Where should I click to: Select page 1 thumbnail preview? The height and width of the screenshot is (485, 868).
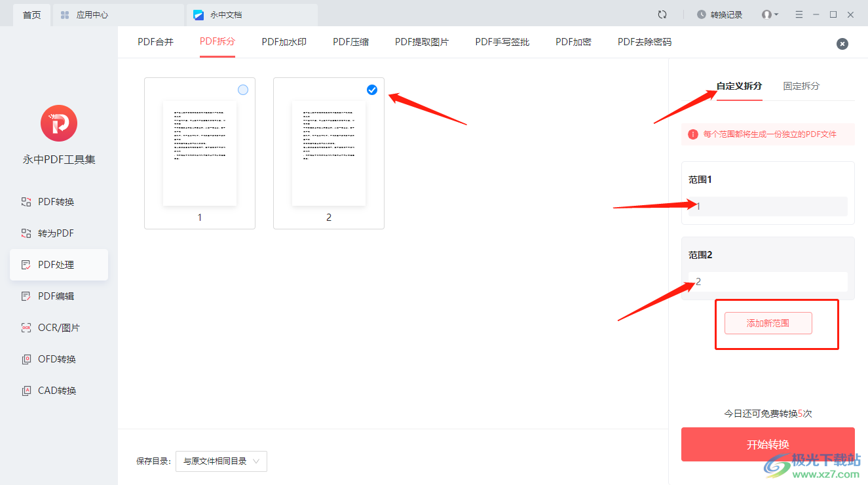coord(200,154)
